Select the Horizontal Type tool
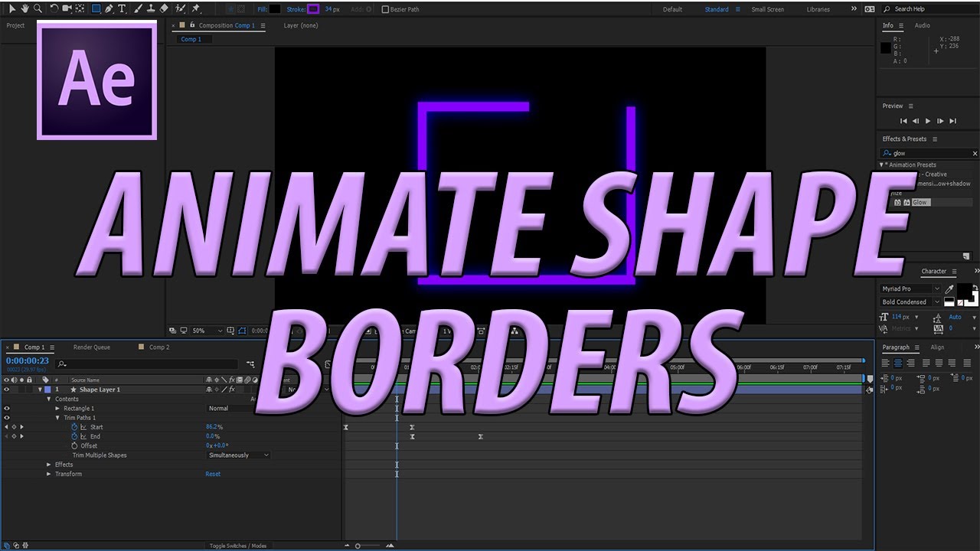The height and width of the screenshot is (551, 980). click(x=122, y=9)
